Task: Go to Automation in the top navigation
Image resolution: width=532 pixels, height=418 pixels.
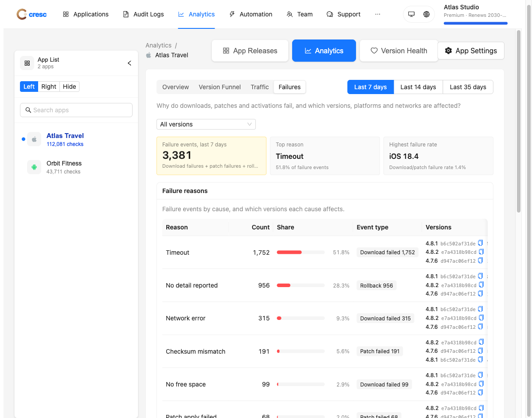Action: click(x=250, y=14)
